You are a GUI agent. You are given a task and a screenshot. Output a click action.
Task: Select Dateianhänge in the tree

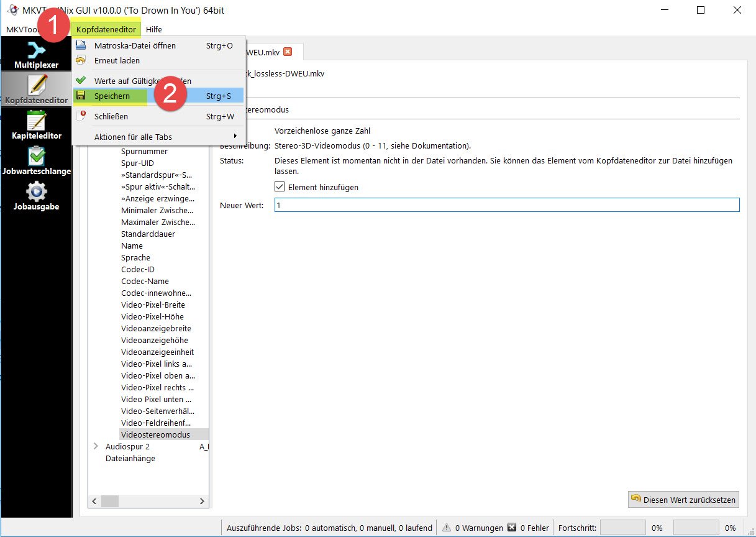pyautogui.click(x=130, y=458)
